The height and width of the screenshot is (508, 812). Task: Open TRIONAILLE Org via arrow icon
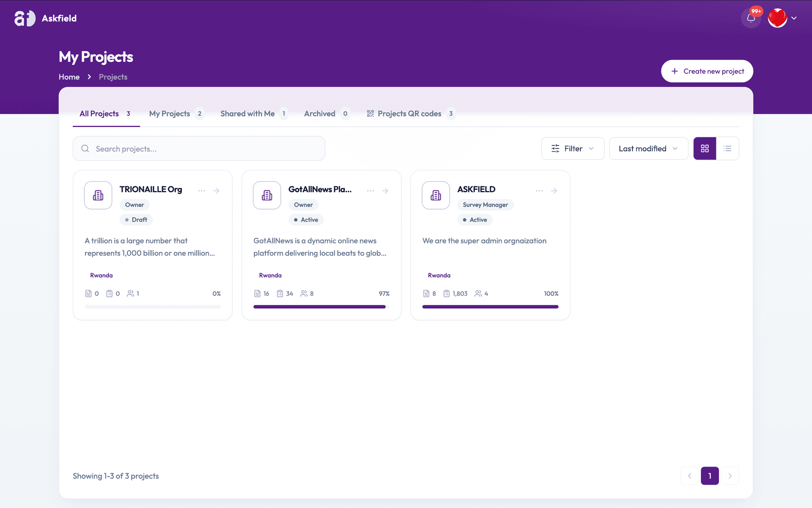click(x=216, y=191)
